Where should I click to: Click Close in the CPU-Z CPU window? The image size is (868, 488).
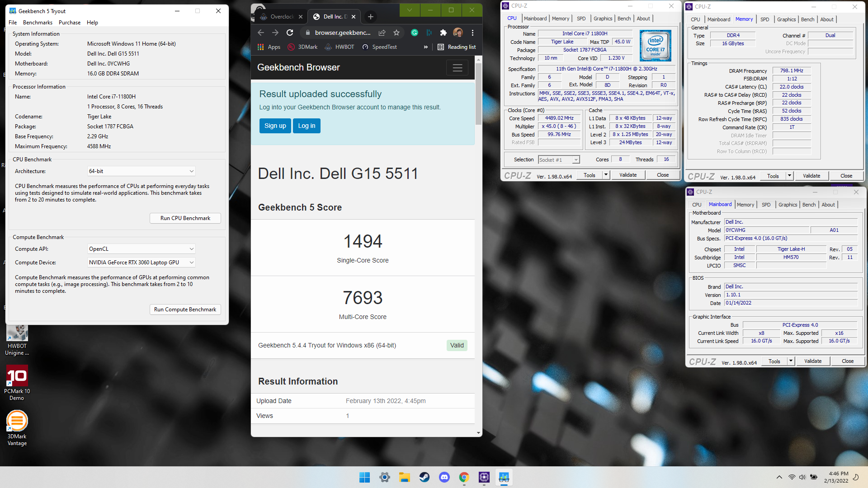pyautogui.click(x=663, y=175)
